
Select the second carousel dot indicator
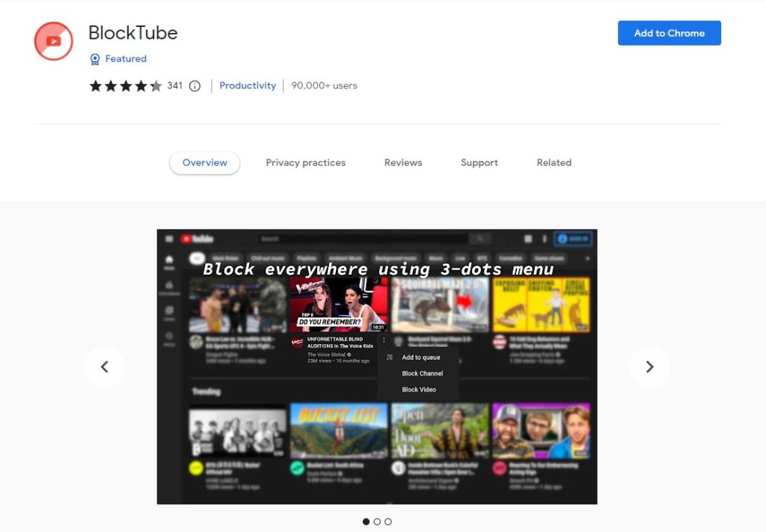377,522
